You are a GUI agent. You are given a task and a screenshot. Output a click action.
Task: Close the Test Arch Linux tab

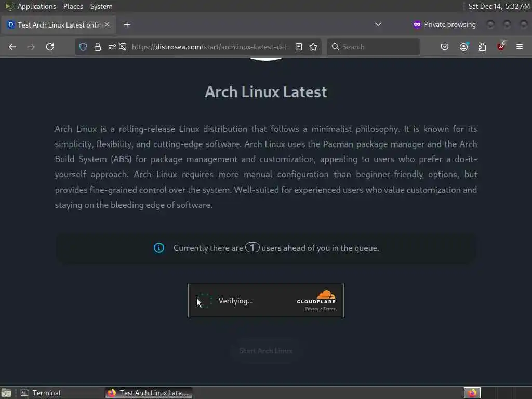[x=107, y=24]
